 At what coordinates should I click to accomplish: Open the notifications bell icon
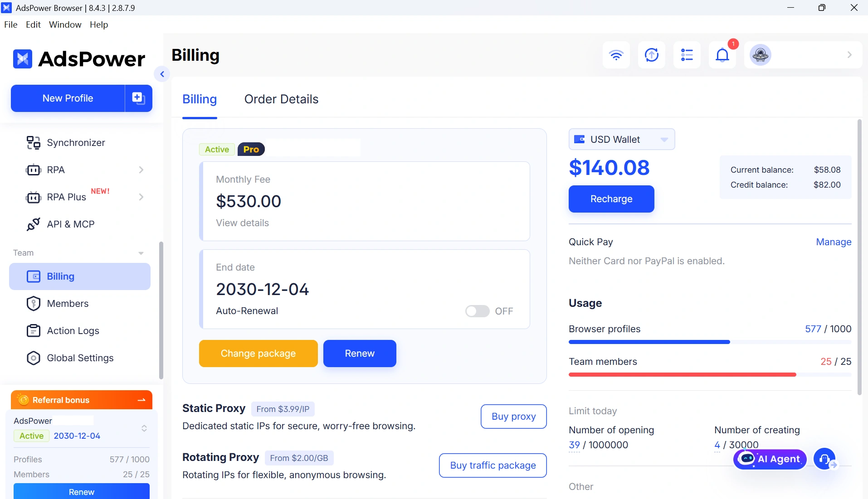(722, 55)
